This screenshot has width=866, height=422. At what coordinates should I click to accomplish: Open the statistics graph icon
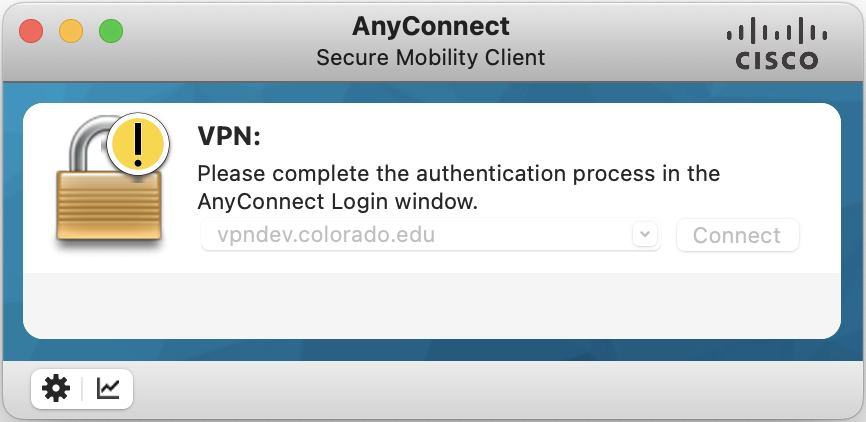click(x=108, y=388)
